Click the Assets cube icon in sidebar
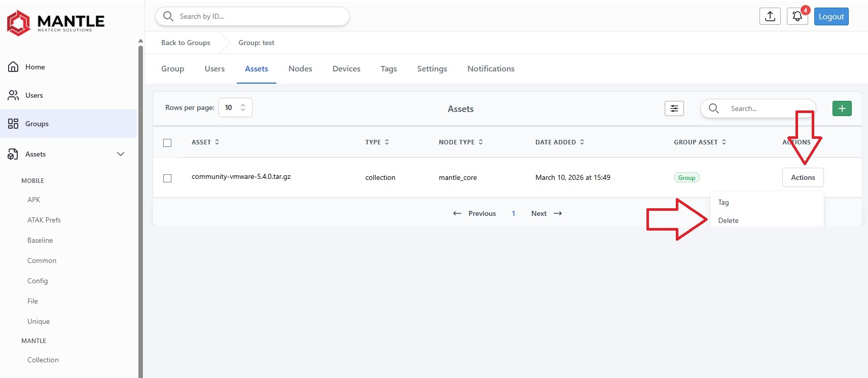868x378 pixels. click(13, 154)
